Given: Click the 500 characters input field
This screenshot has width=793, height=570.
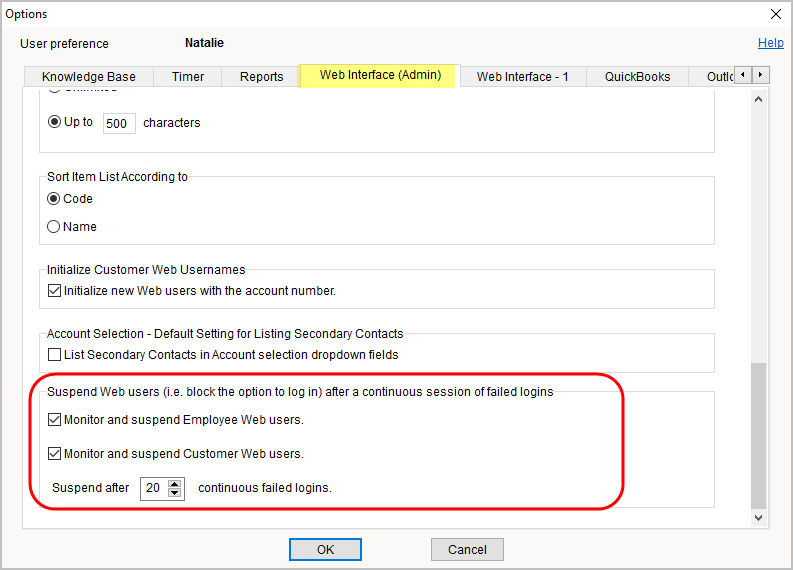Looking at the screenshot, I should click(x=119, y=123).
